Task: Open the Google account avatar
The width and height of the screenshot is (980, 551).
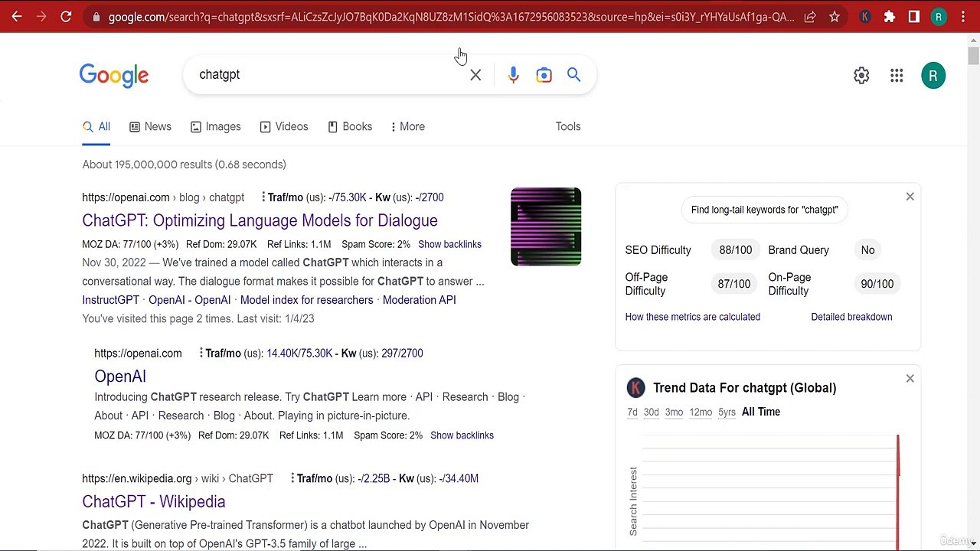Action: pos(933,75)
